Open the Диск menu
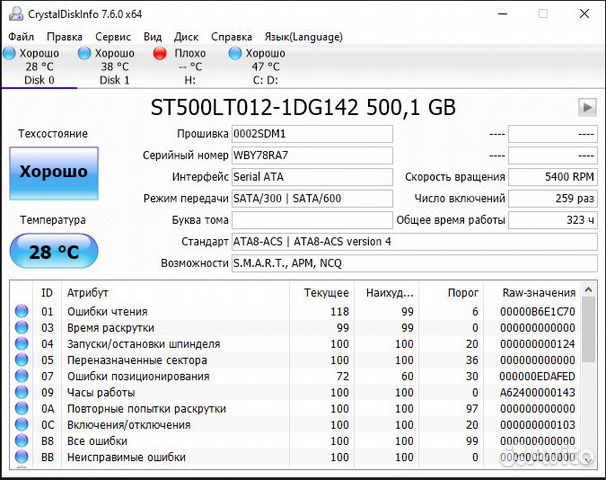This screenshot has width=606, height=480. (x=186, y=37)
